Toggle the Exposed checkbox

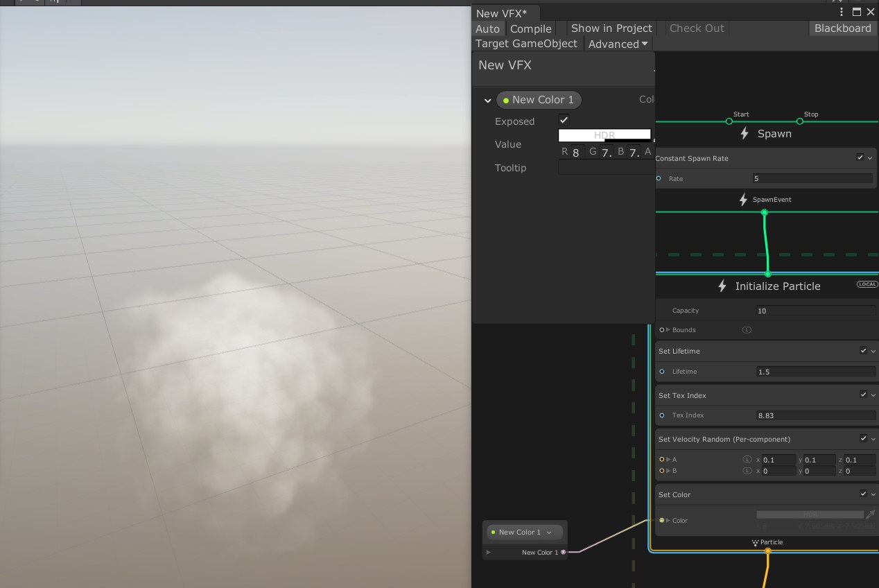point(564,120)
